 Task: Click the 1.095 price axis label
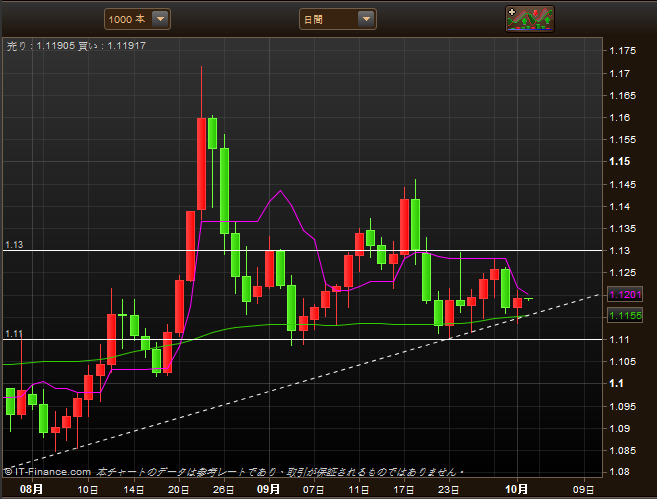pos(622,406)
